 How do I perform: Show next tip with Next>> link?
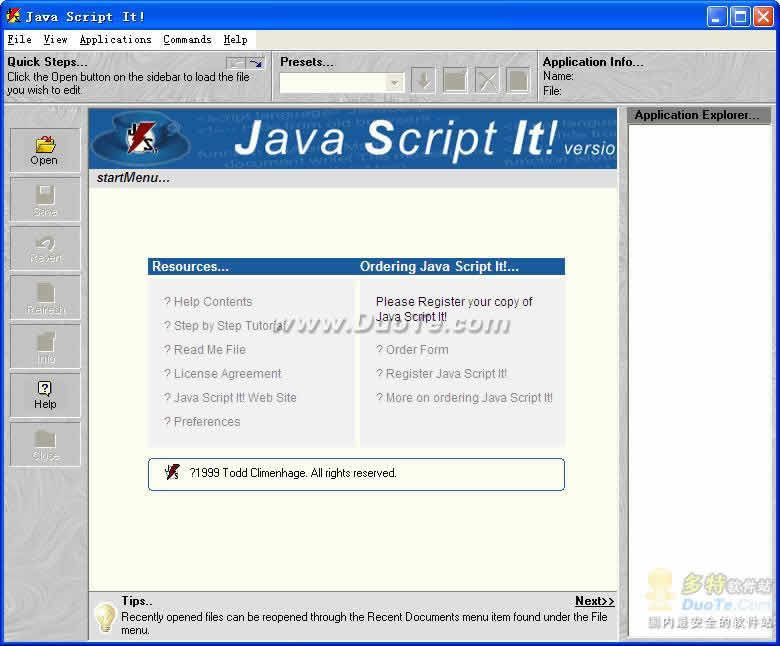[594, 601]
